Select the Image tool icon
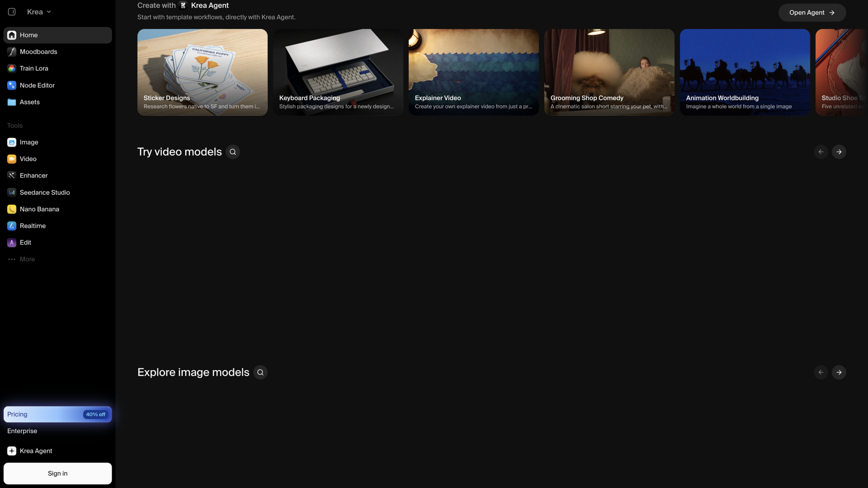 12,142
